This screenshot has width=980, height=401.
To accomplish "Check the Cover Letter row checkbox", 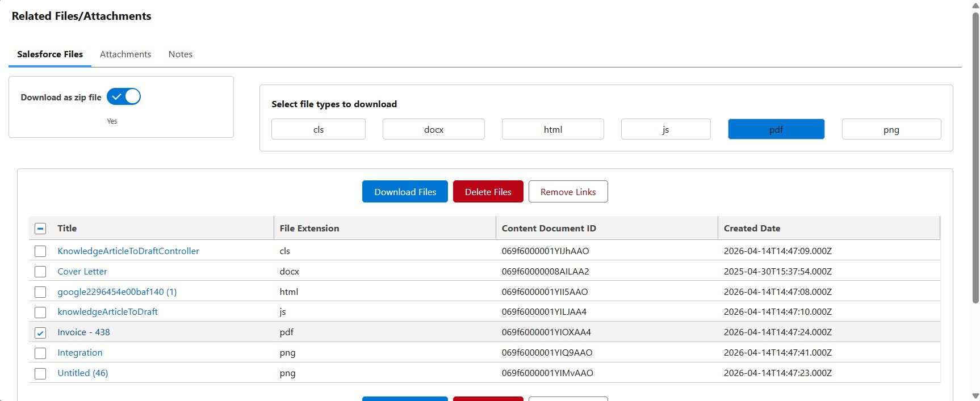I will click(40, 272).
